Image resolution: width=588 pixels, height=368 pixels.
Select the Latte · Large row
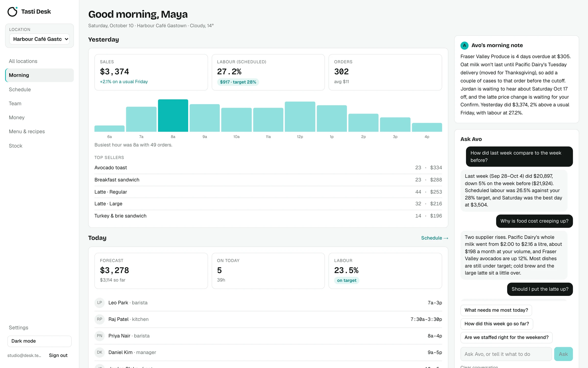(x=268, y=204)
